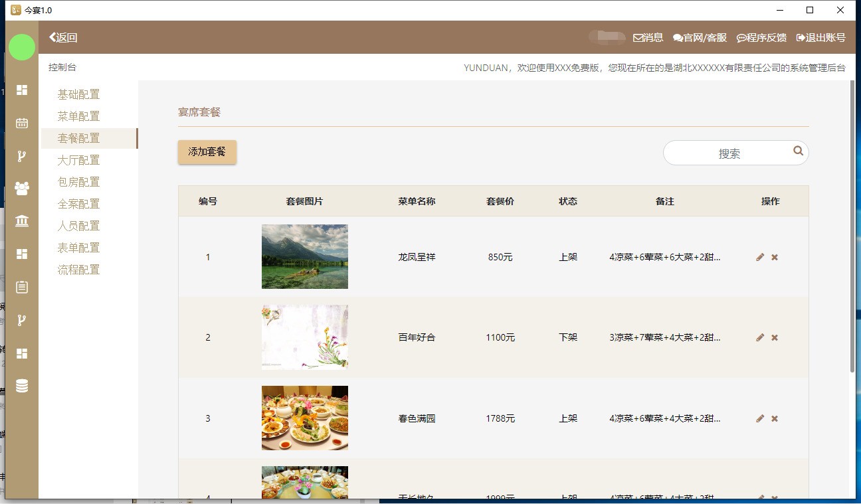Go back with the 返回 button
Image resolution: width=861 pixels, height=504 pixels.
tap(63, 38)
